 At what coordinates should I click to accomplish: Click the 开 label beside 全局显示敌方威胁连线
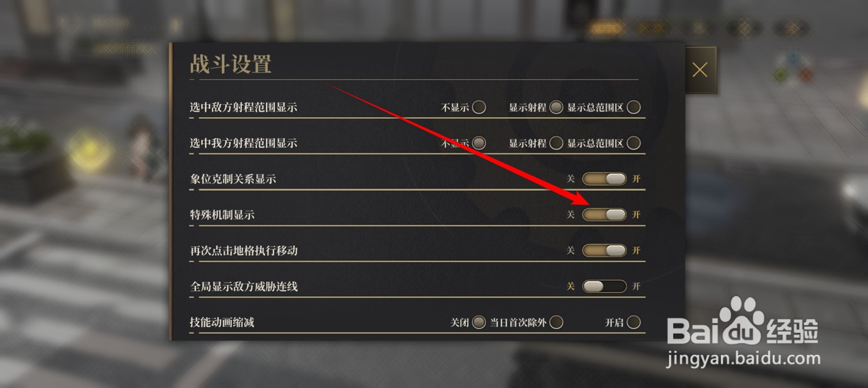636,286
